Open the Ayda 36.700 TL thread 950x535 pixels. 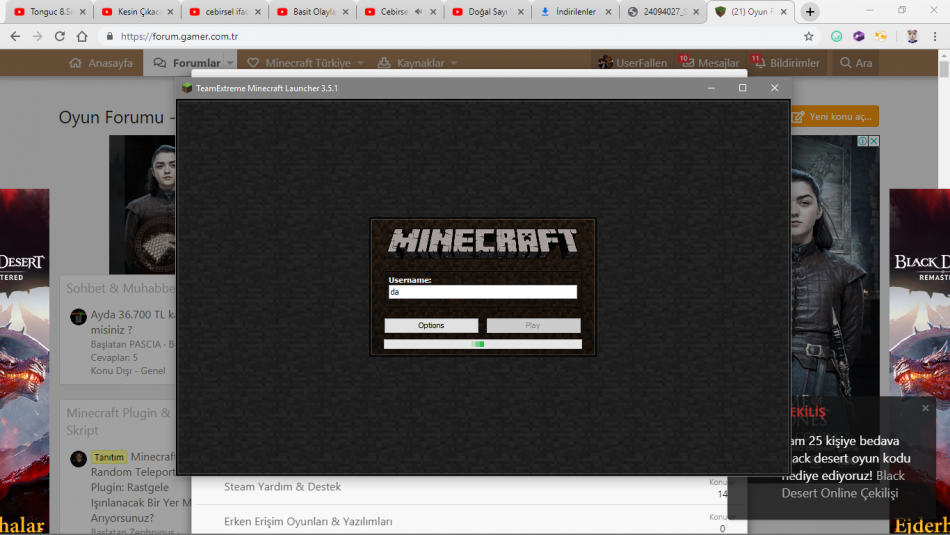pyautogui.click(x=133, y=322)
